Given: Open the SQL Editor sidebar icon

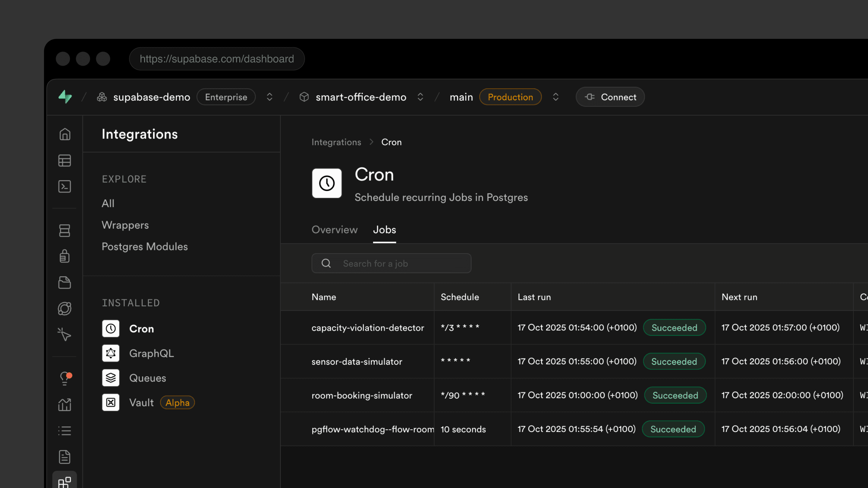Looking at the screenshot, I should pyautogui.click(x=65, y=186).
